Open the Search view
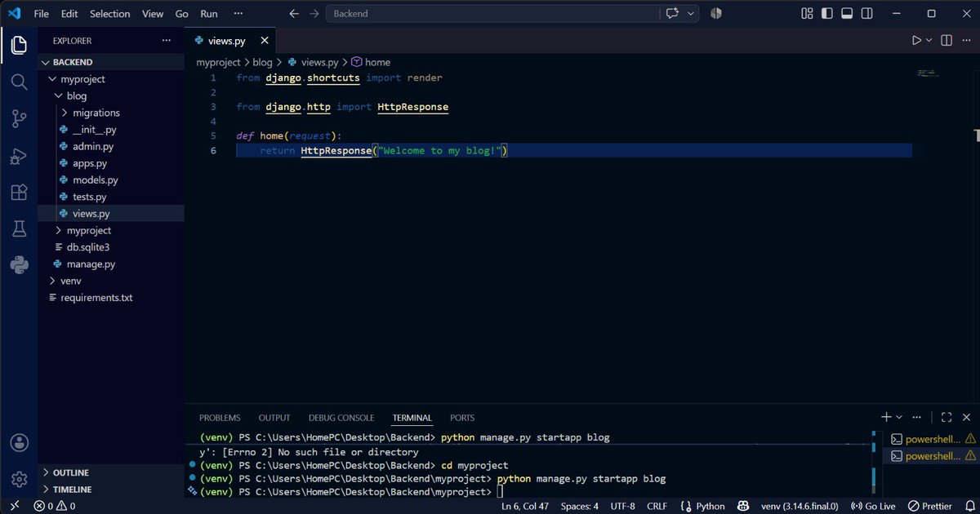980x514 pixels. coord(19,82)
